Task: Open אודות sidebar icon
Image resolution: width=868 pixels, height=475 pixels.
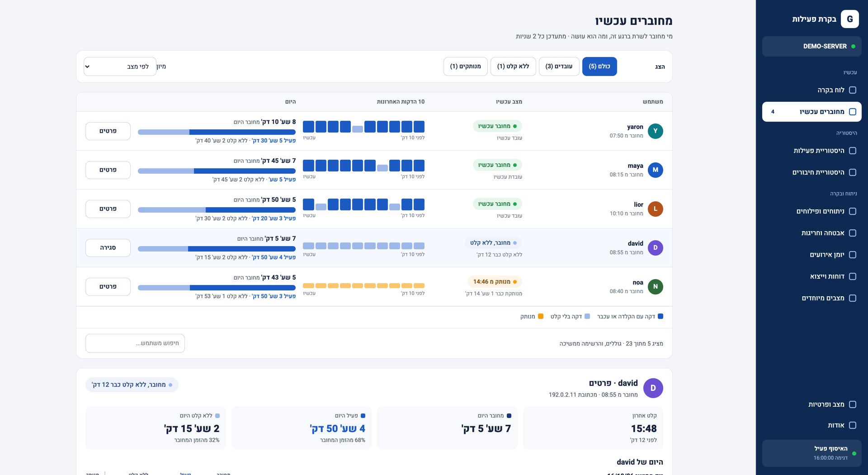Action: tap(853, 425)
